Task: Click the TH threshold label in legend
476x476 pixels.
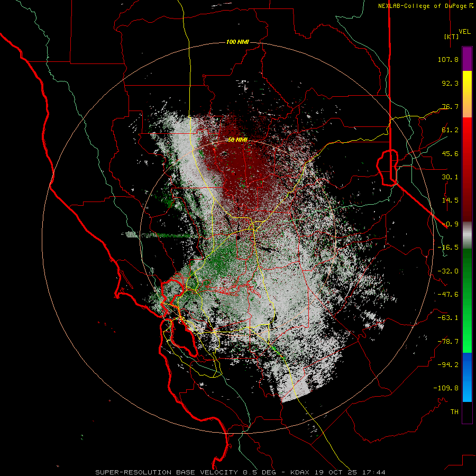Action: (x=454, y=412)
